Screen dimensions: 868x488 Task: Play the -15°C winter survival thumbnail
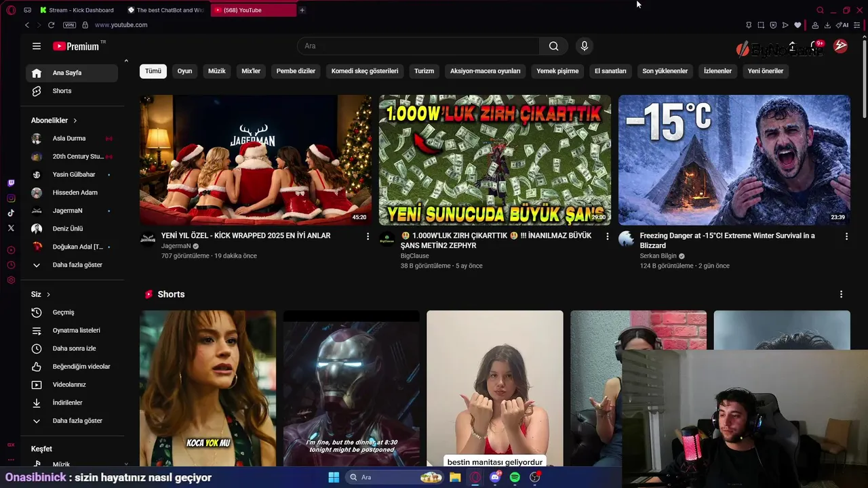coord(734,160)
